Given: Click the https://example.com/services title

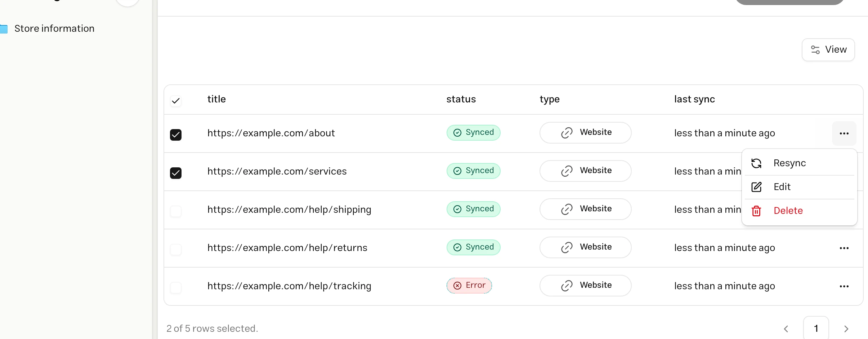Looking at the screenshot, I should pos(277,172).
